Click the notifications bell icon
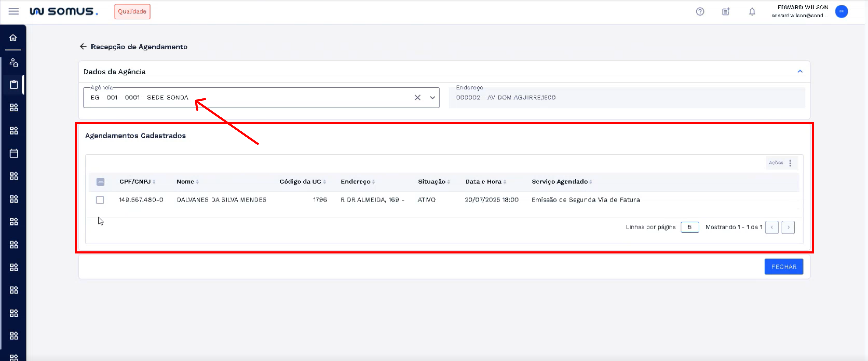868x361 pixels. [752, 12]
